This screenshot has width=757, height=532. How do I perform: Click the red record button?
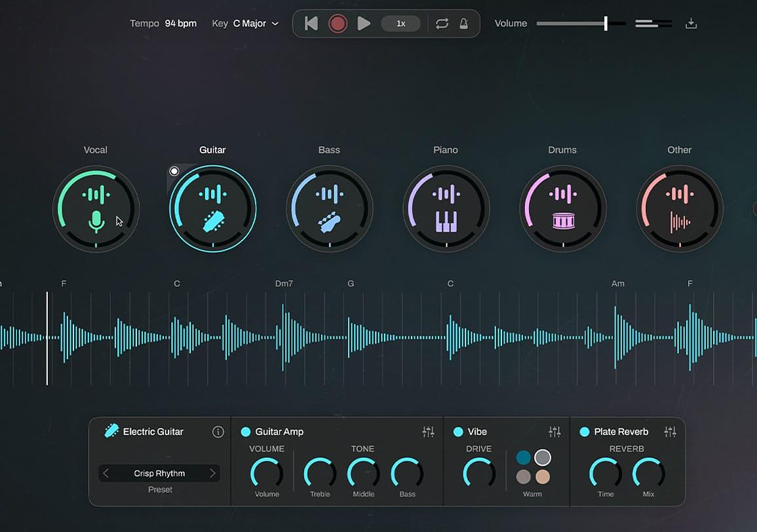(338, 24)
